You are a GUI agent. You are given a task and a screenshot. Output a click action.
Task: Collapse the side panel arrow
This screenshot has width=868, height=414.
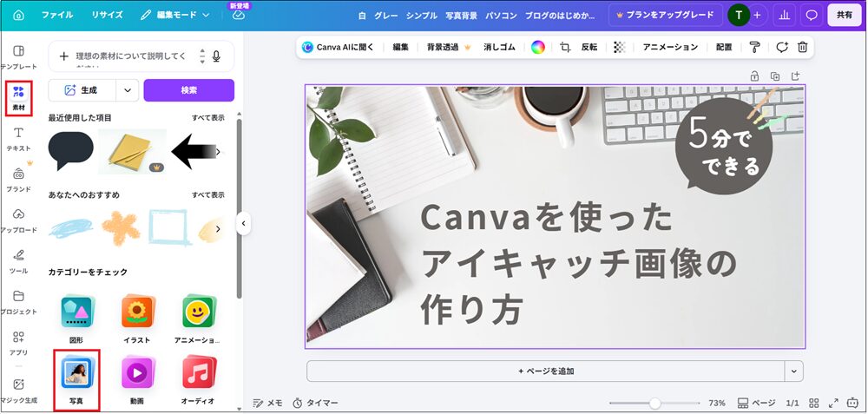coord(243,224)
